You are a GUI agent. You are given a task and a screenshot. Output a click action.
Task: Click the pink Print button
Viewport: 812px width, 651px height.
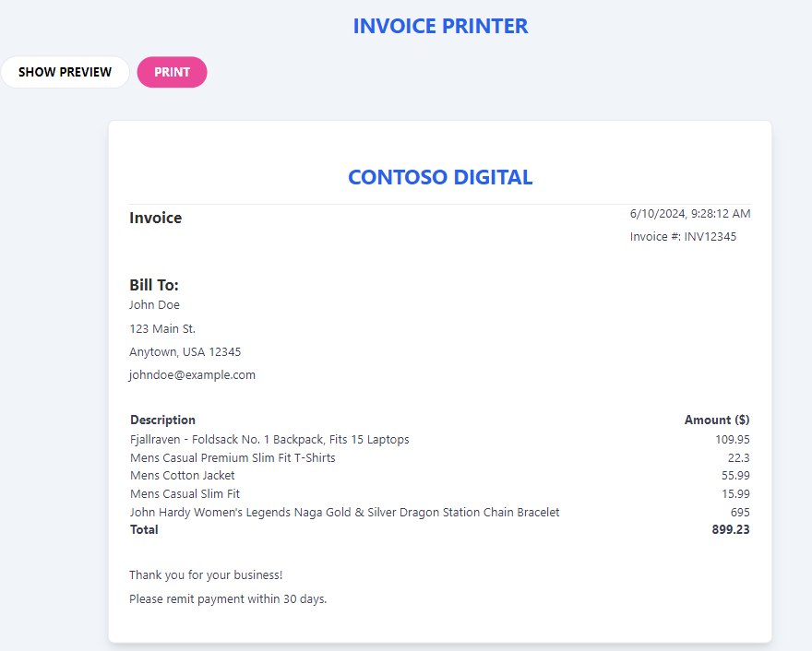172,72
